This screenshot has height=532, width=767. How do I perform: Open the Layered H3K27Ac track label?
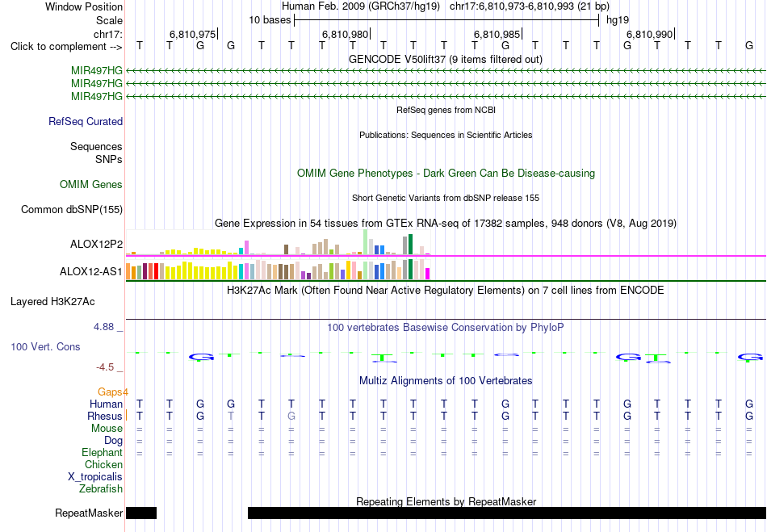tap(52, 302)
